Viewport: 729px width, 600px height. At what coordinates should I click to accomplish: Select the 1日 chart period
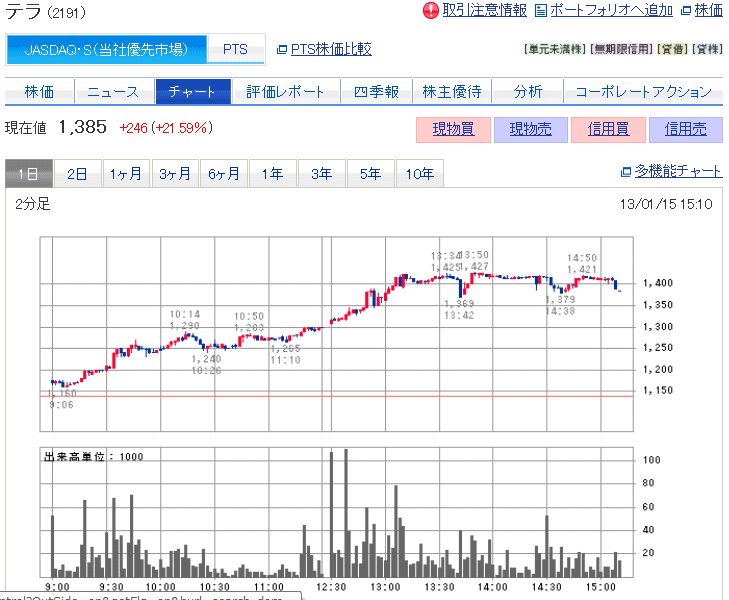[29, 174]
